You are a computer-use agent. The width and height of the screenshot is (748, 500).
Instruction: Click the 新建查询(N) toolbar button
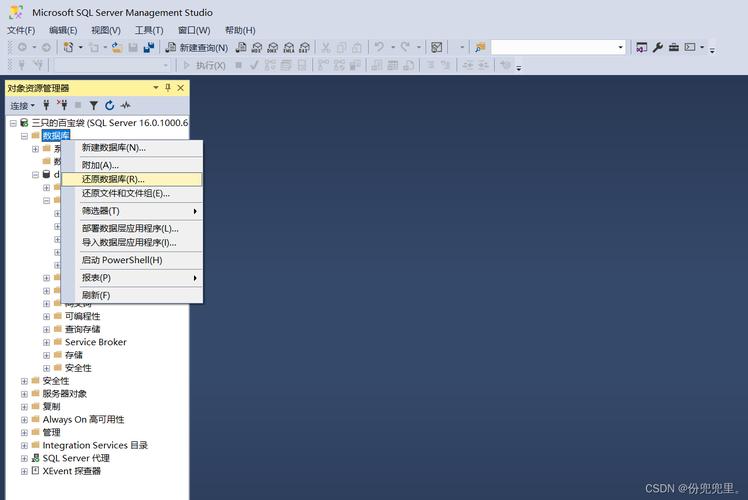coord(197,47)
